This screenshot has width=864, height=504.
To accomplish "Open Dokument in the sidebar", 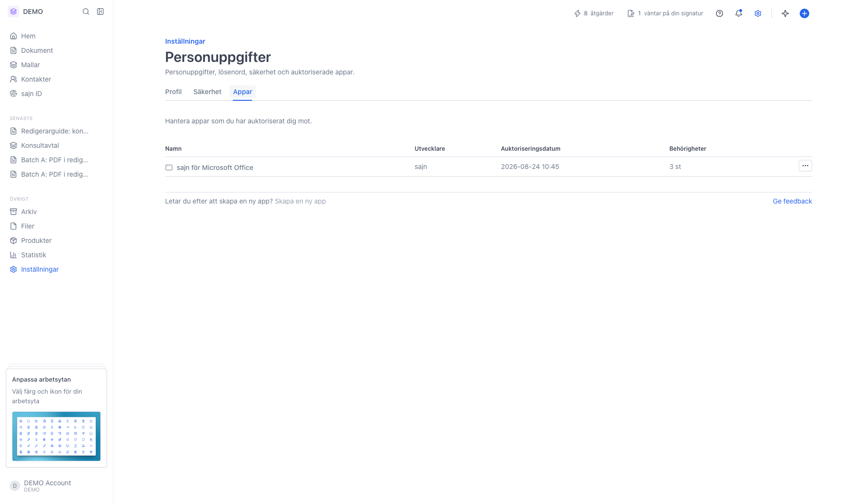I will 57,50.
